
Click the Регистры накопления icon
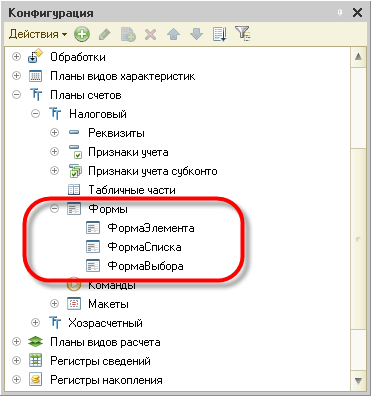35,380
